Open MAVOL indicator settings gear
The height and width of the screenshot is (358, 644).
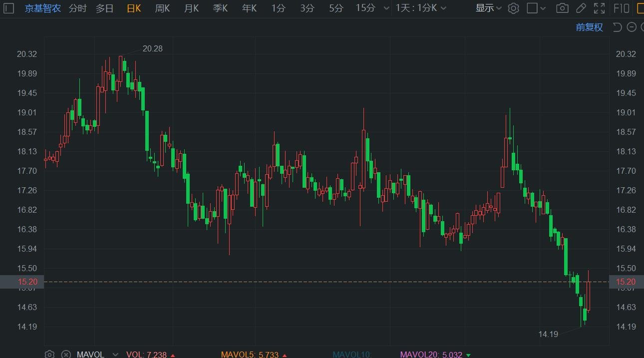(49, 354)
